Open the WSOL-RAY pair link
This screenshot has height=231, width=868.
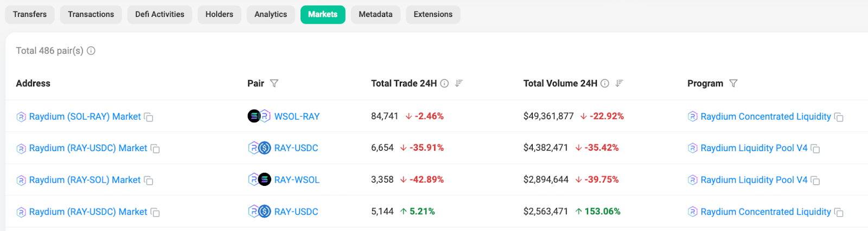pos(297,116)
